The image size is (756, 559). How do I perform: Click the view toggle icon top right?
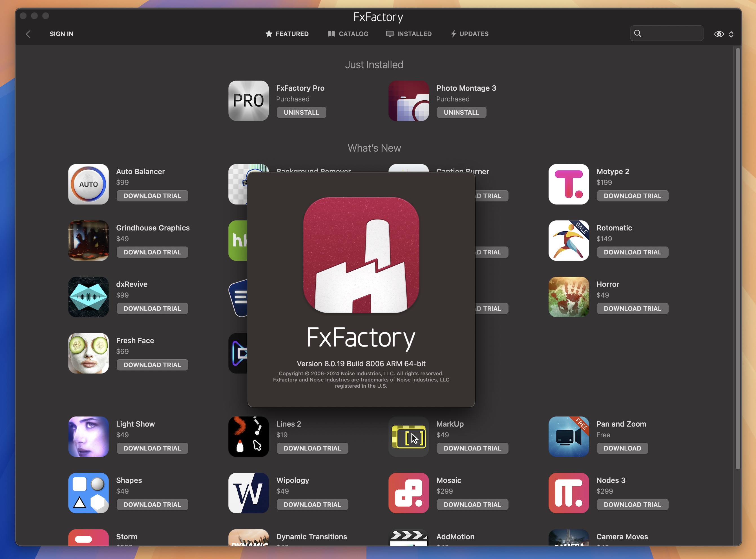click(720, 34)
